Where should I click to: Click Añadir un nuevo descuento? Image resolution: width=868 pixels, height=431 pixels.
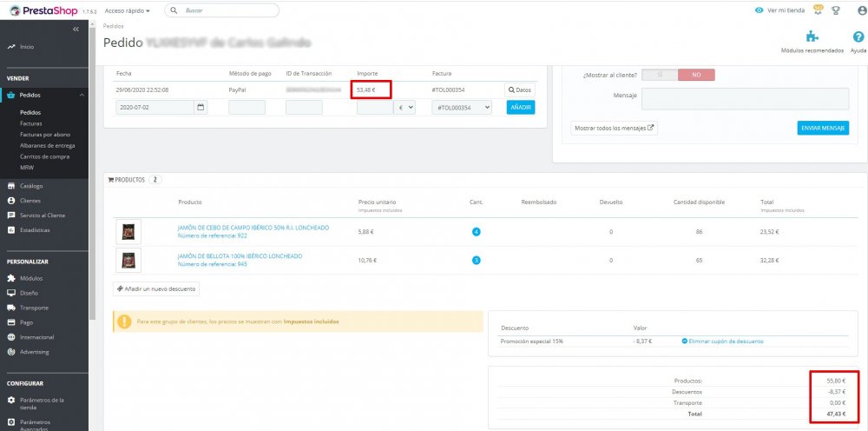(156, 289)
